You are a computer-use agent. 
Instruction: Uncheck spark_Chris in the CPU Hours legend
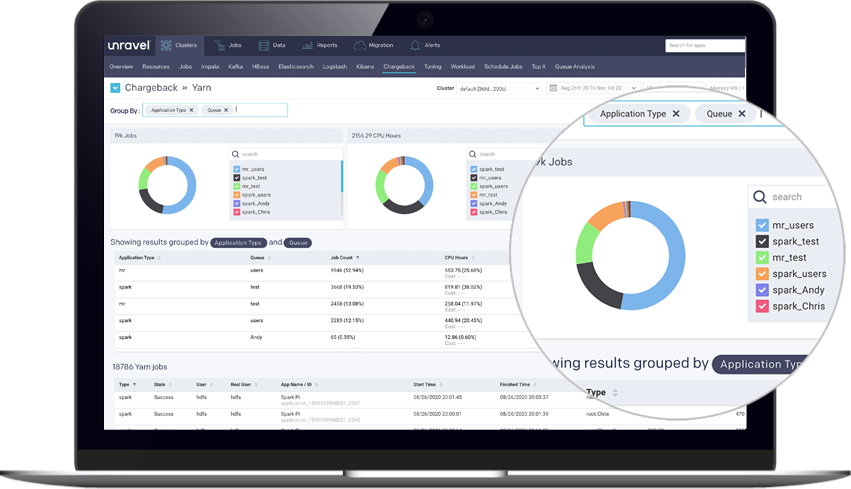coord(474,212)
